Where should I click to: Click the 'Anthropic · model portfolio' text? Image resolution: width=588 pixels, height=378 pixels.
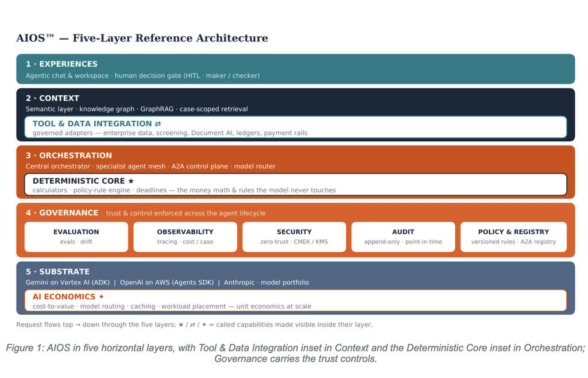pyautogui.click(x=266, y=283)
